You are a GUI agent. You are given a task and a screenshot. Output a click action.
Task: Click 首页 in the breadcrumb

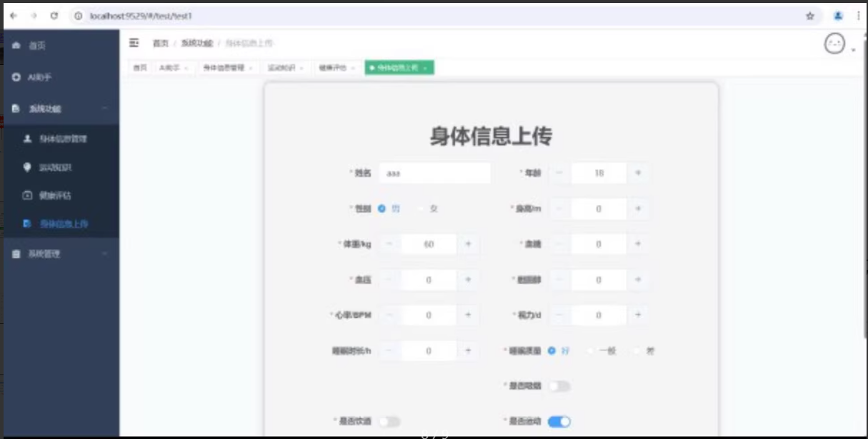(160, 44)
